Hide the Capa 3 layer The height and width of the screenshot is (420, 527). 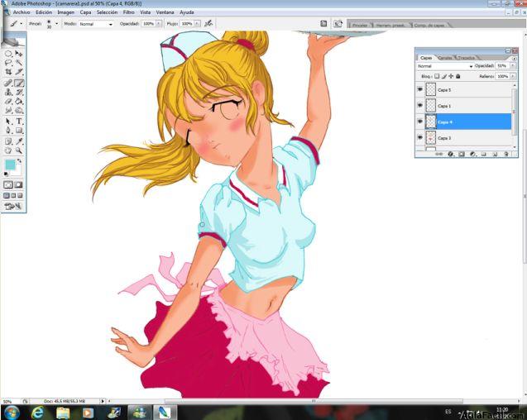(420, 137)
